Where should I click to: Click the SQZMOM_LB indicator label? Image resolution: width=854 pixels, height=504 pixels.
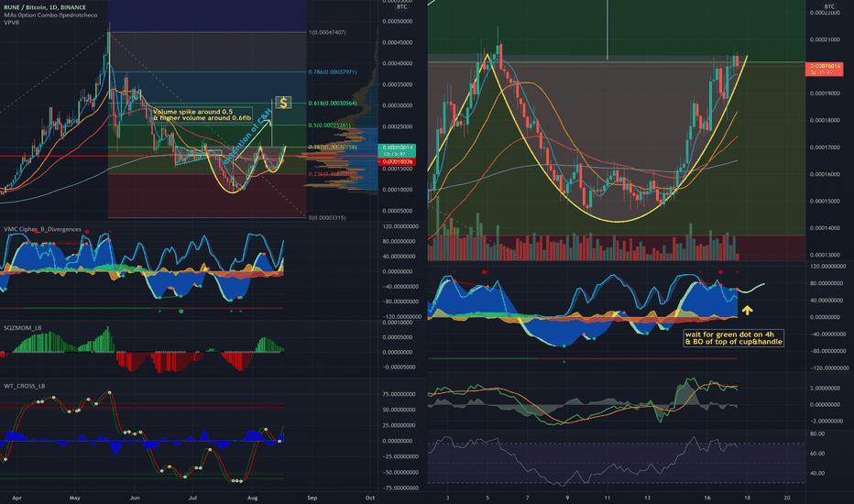point(23,328)
